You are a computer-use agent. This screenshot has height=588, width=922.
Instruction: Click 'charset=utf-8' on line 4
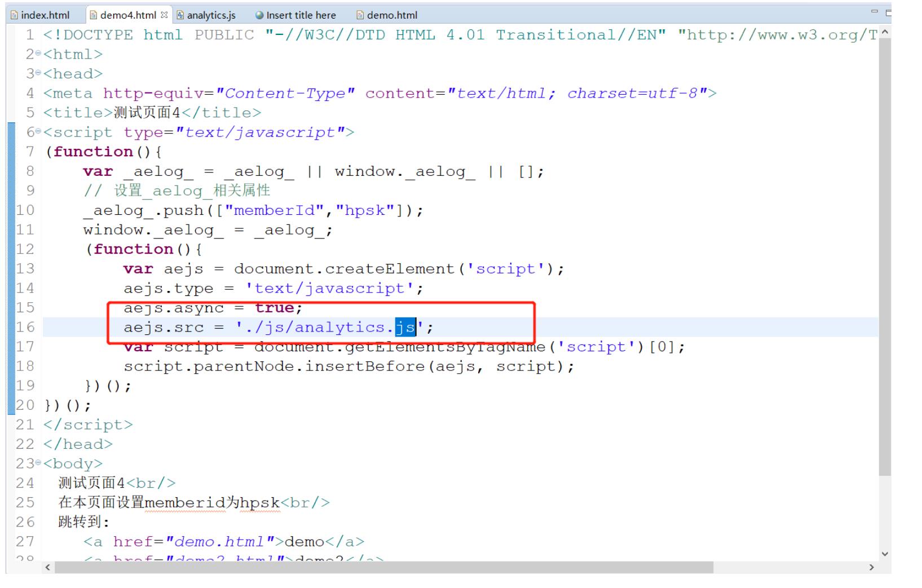(x=633, y=93)
